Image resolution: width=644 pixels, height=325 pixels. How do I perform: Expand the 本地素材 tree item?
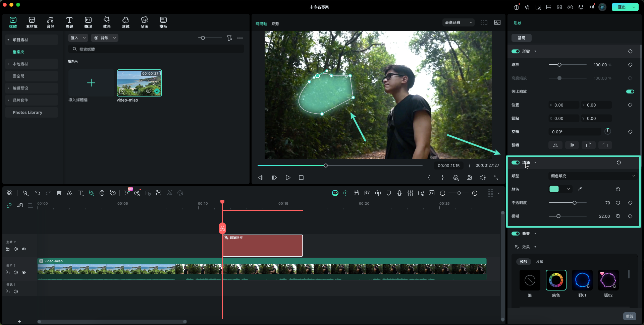[x=8, y=64]
